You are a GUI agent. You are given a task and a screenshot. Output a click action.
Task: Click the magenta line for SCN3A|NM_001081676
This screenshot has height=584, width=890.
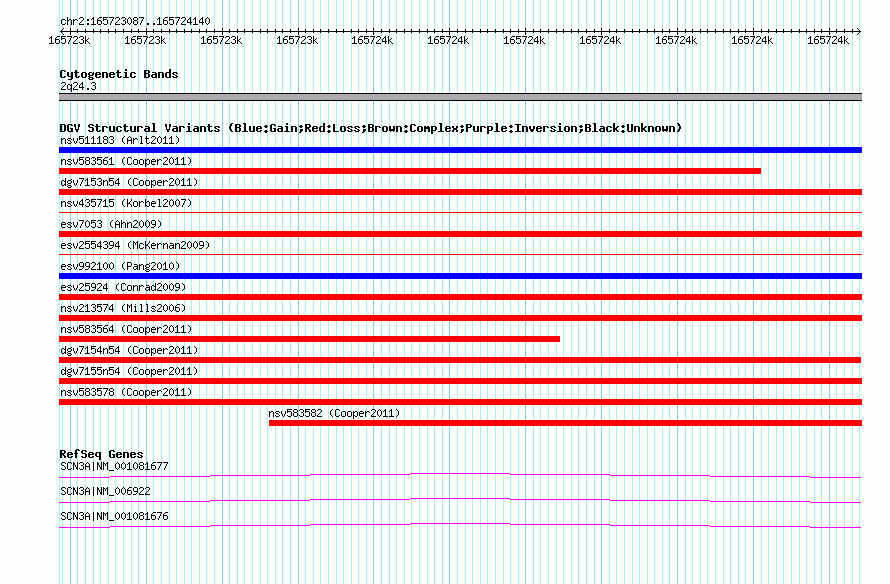coord(460,526)
